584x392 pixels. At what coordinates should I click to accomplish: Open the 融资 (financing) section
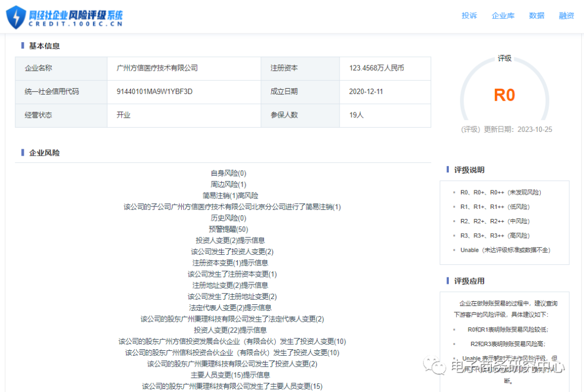click(x=566, y=16)
